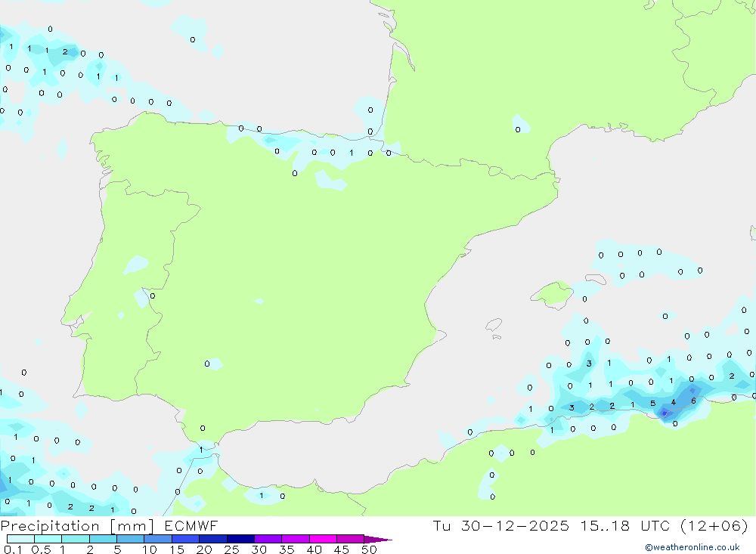The image size is (756, 554).
Task: Click the "20" legend scale label
Action: tap(204, 549)
